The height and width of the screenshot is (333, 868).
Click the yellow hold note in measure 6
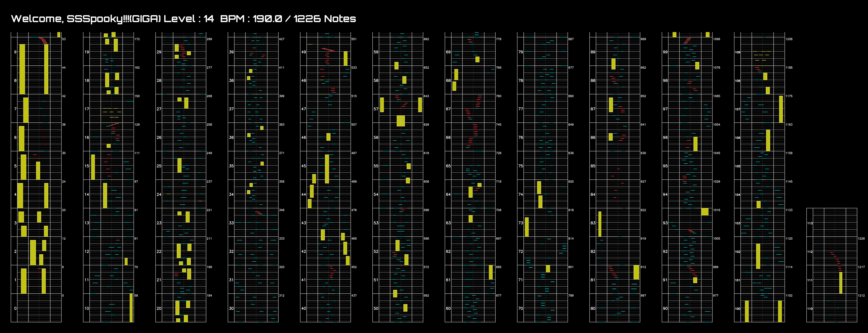pyautogui.click(x=22, y=138)
